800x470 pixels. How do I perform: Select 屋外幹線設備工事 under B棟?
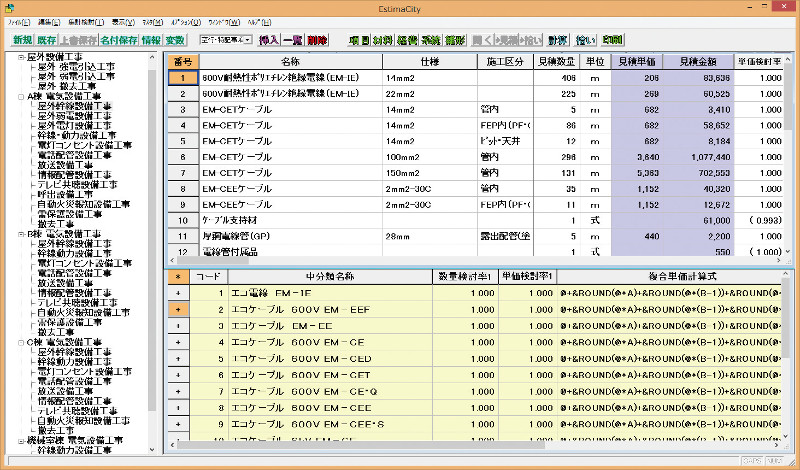[74, 244]
